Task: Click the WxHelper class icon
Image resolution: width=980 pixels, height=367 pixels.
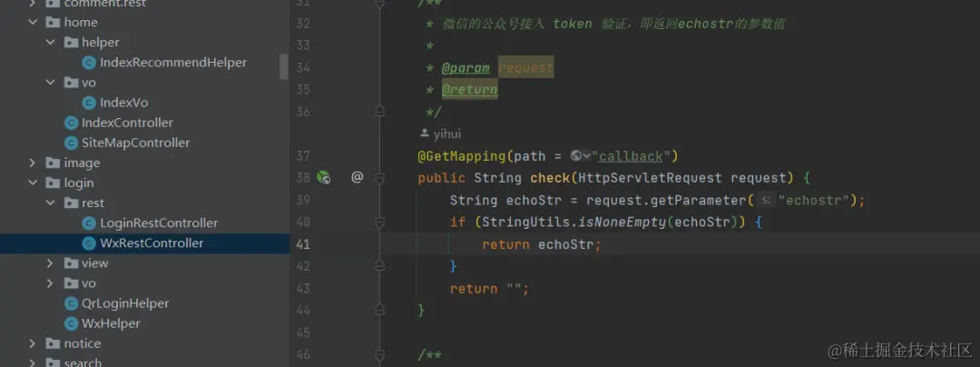Action: [72, 323]
